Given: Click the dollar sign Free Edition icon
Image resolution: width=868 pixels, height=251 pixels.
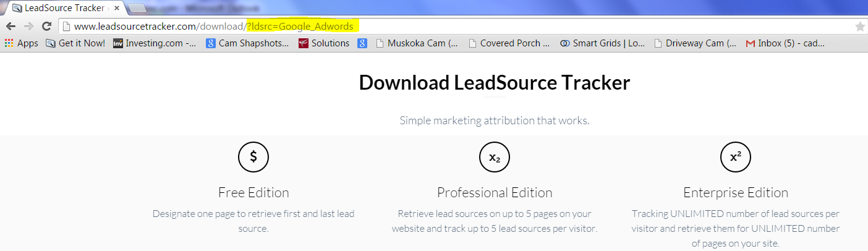Looking at the screenshot, I should coord(253,157).
